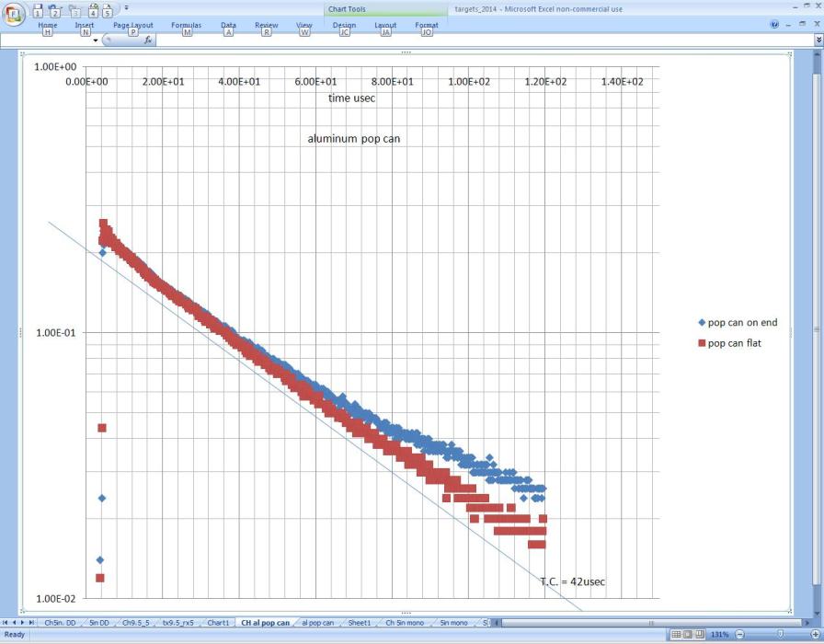Switch to Ch9.5_5 sheet
The width and height of the screenshot is (824, 644).
pyautogui.click(x=136, y=623)
